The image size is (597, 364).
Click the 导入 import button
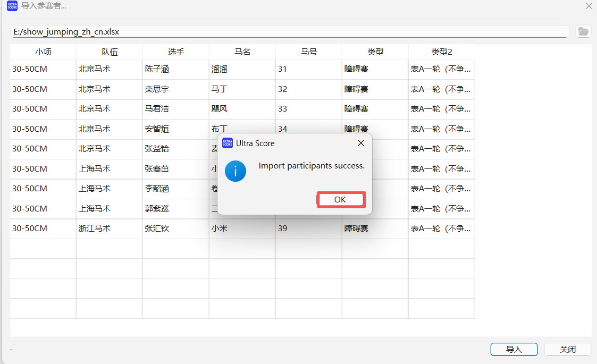coord(514,349)
